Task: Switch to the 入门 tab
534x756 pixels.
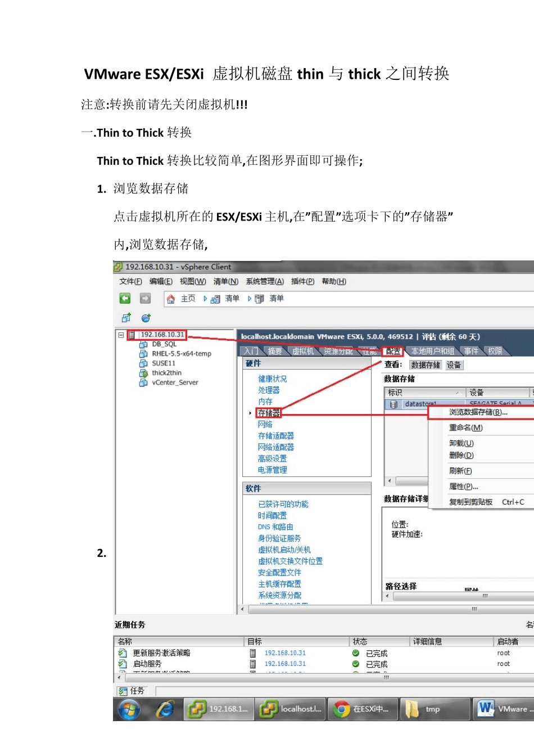Action: 251,351
